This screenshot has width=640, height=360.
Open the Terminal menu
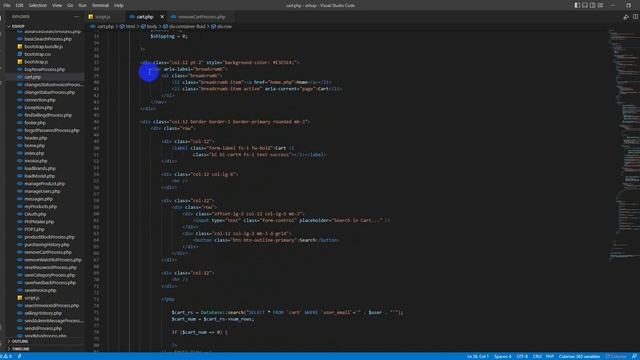(x=100, y=5)
